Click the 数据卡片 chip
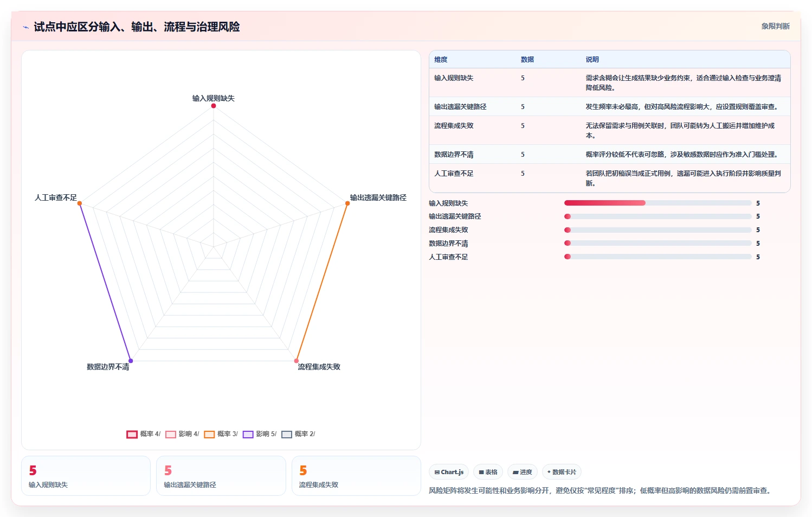Screen dimensions: 812x517 pos(562,472)
